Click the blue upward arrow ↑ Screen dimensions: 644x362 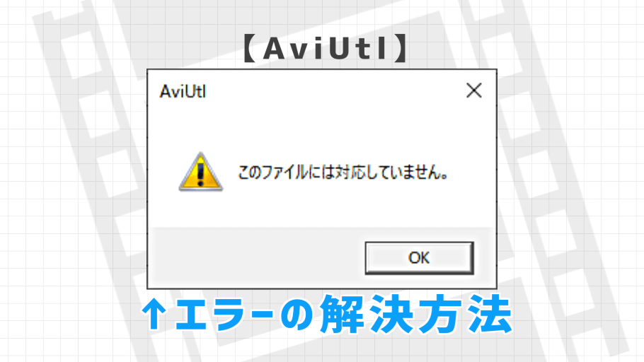click(x=154, y=315)
